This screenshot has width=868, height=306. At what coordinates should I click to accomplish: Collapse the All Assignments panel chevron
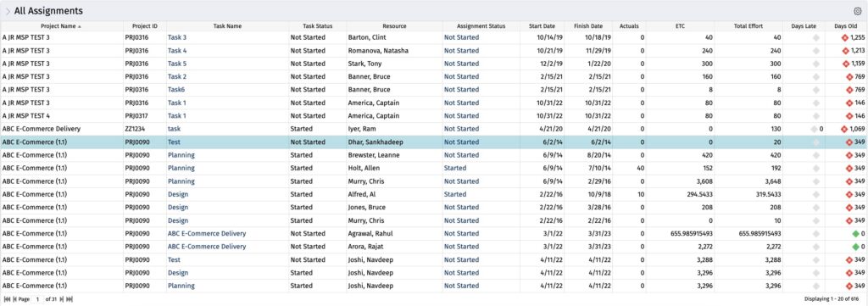(x=8, y=11)
